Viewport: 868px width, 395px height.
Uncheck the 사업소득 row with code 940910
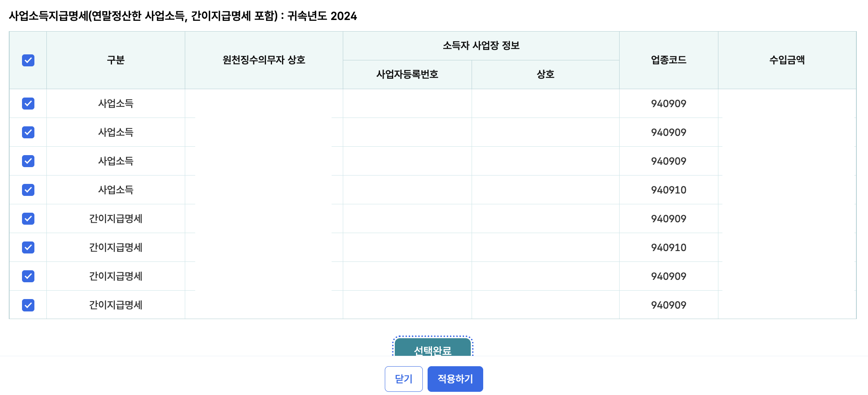point(27,190)
